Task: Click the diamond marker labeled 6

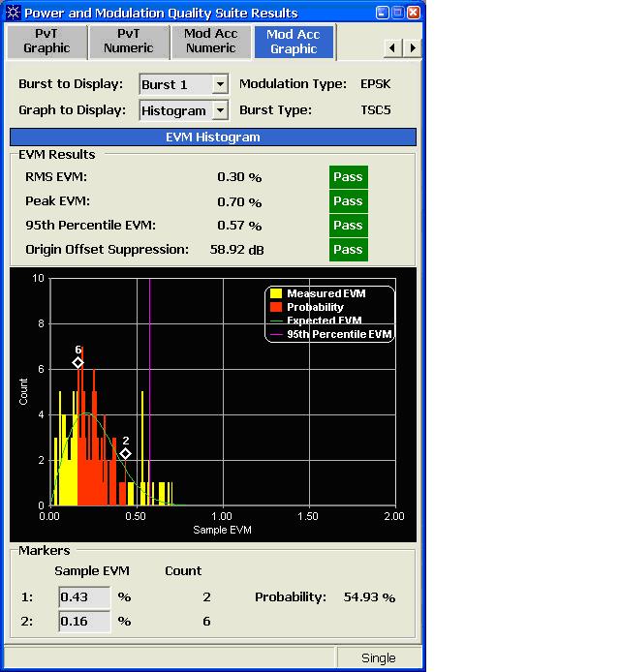Action: (78, 363)
